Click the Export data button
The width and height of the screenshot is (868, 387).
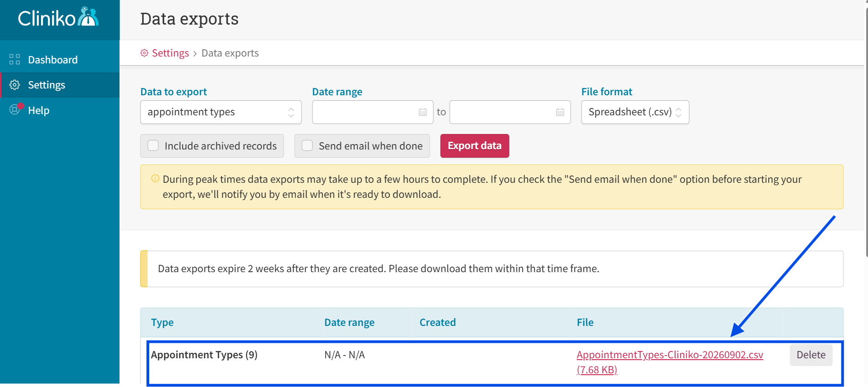pos(474,146)
